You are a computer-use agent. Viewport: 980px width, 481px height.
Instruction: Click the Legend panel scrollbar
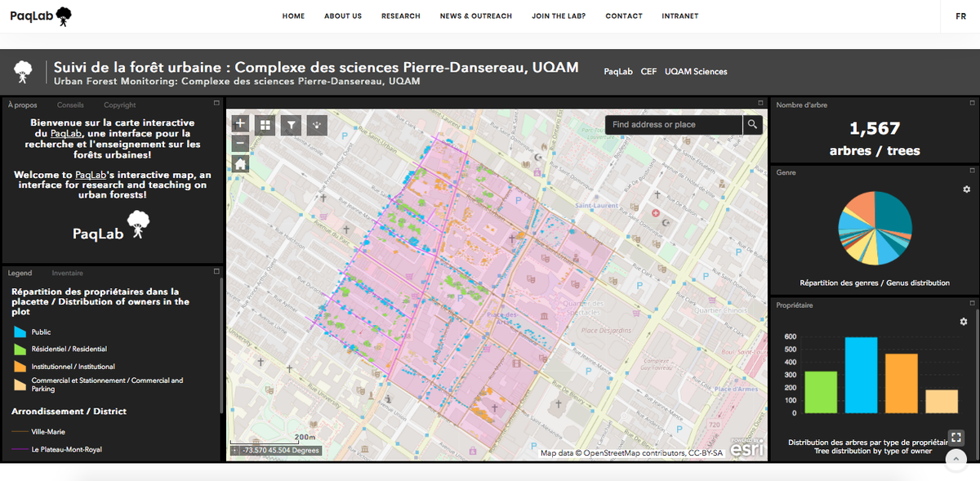click(x=220, y=347)
